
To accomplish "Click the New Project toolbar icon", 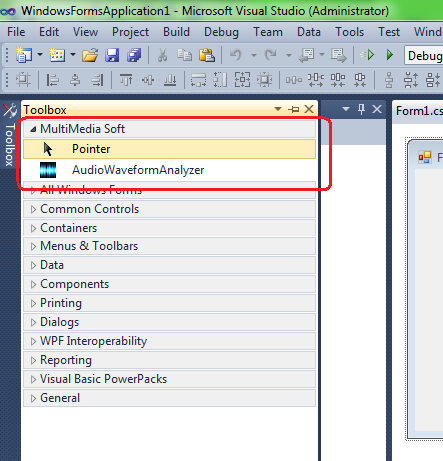I will 24,55.
